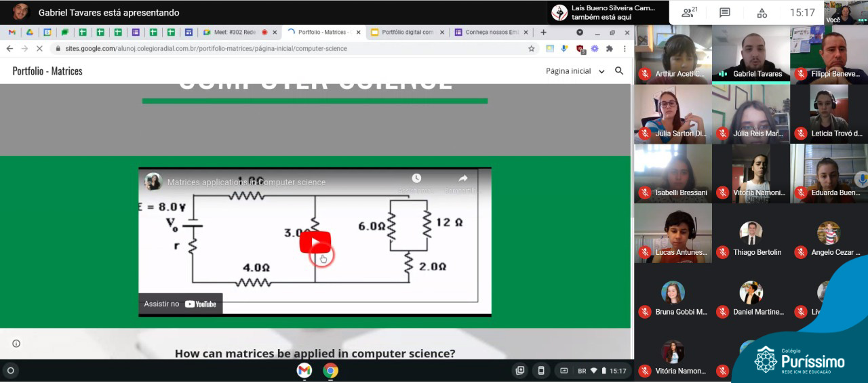Click the Assistir no YouTube link
Screen dimensions: 868x383
pos(180,304)
